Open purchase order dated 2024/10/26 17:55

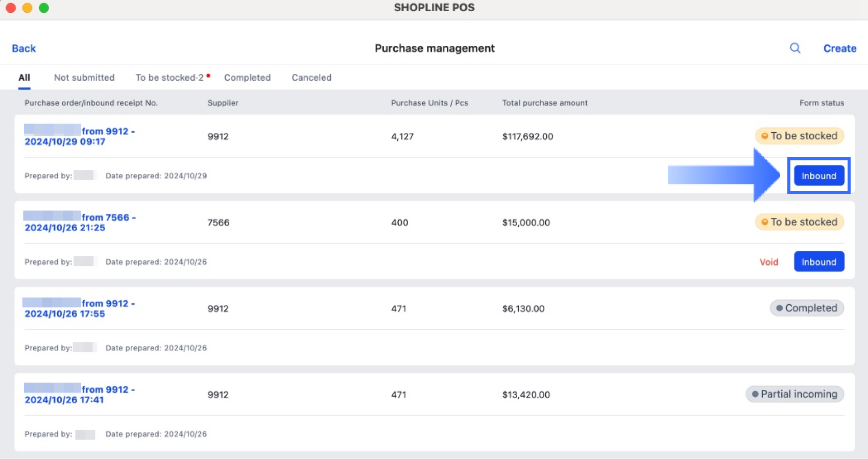tap(79, 308)
